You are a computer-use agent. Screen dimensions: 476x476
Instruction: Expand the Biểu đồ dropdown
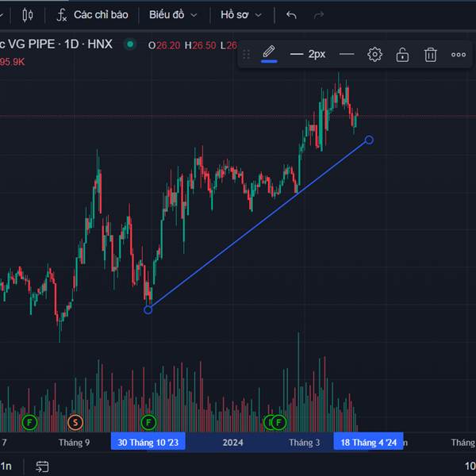click(x=173, y=14)
